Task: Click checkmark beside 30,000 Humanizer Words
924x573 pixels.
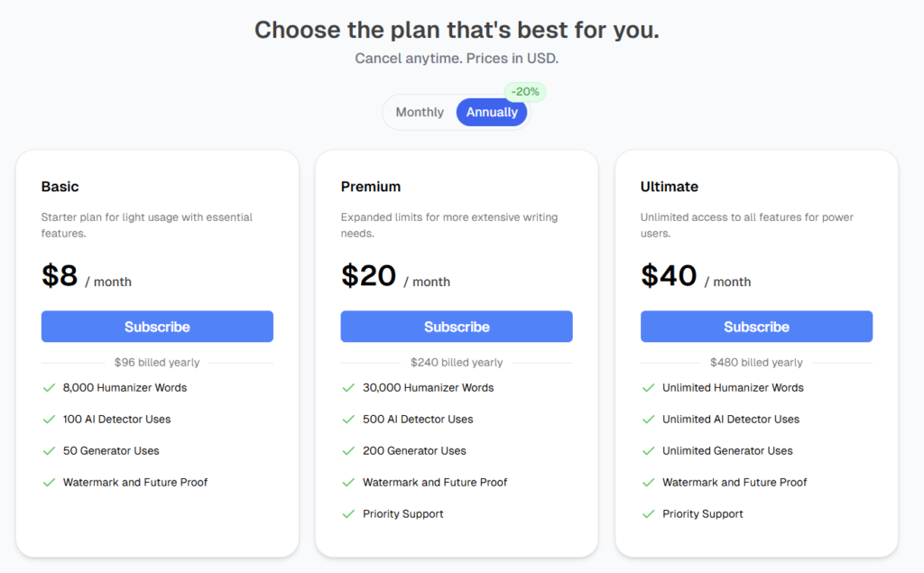Action: (x=348, y=388)
